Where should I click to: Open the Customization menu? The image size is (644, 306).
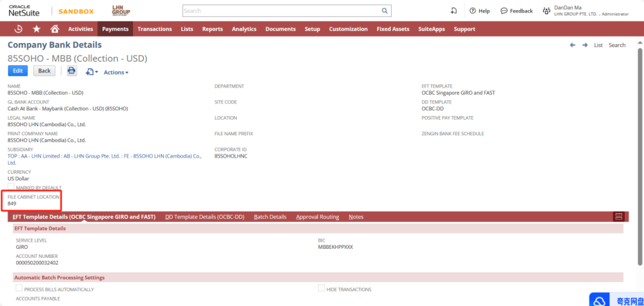(x=348, y=29)
